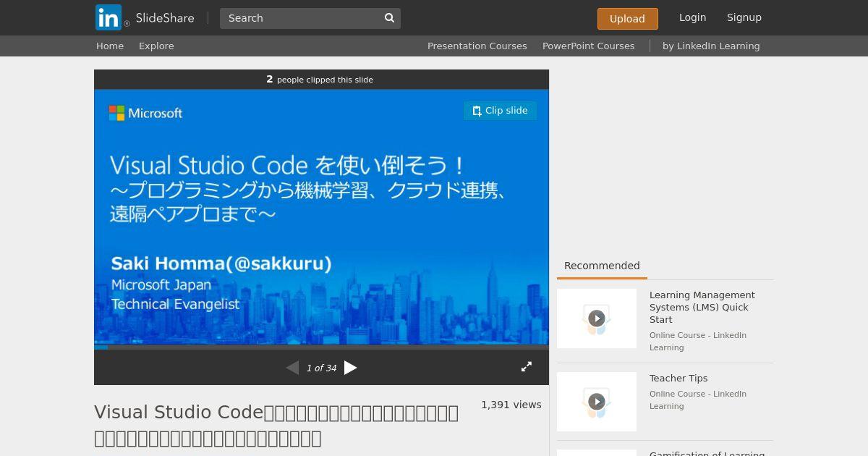Viewport: 868px width, 456px height.
Task: Click the by LinkedIn Learning link
Action: 710,46
